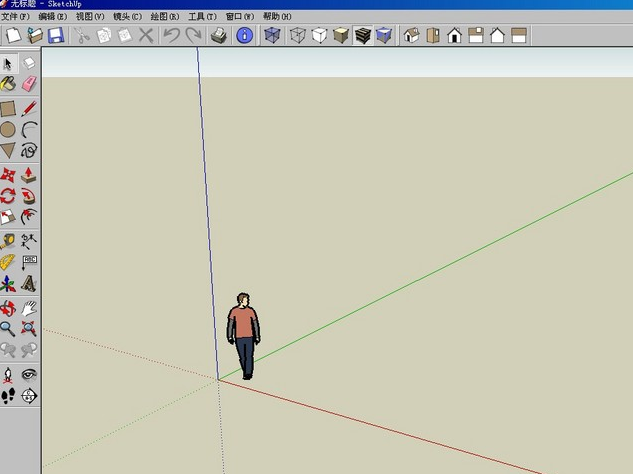The height and width of the screenshot is (474, 633).
Task: Select the arrow Select tool
Action: (x=9, y=63)
